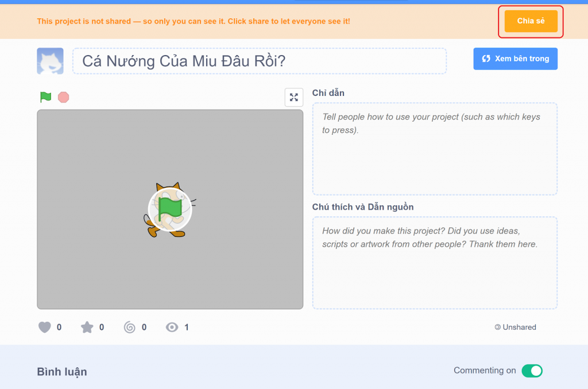Start the project with the large green flag overlay
588x389 pixels.
(x=170, y=209)
